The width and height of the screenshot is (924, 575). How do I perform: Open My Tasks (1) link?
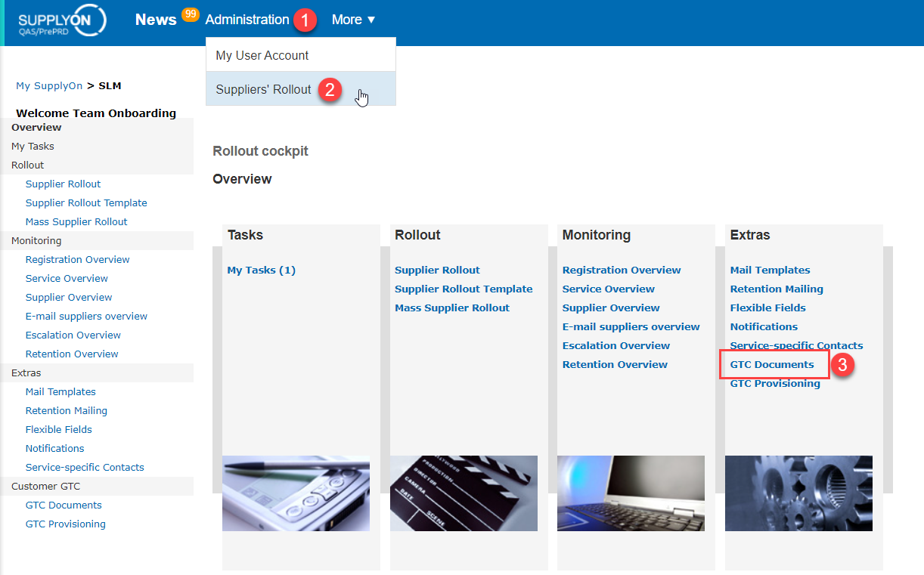(262, 270)
